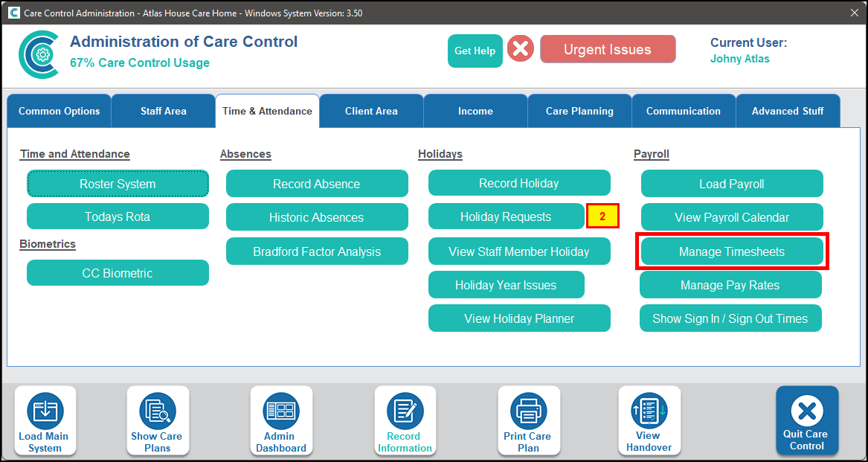Screen dimensions: 868x462
Task: Go to the Advanced Stuff tab
Action: click(787, 112)
